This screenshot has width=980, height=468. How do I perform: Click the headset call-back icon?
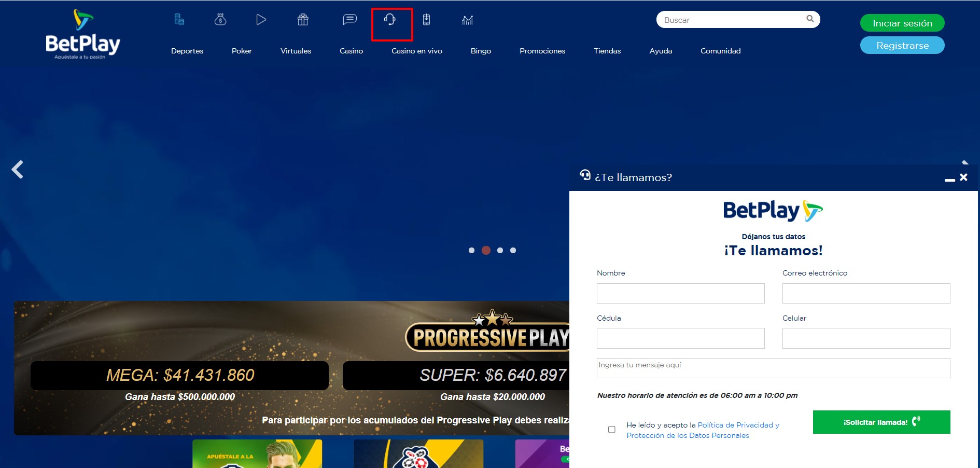coord(390,20)
